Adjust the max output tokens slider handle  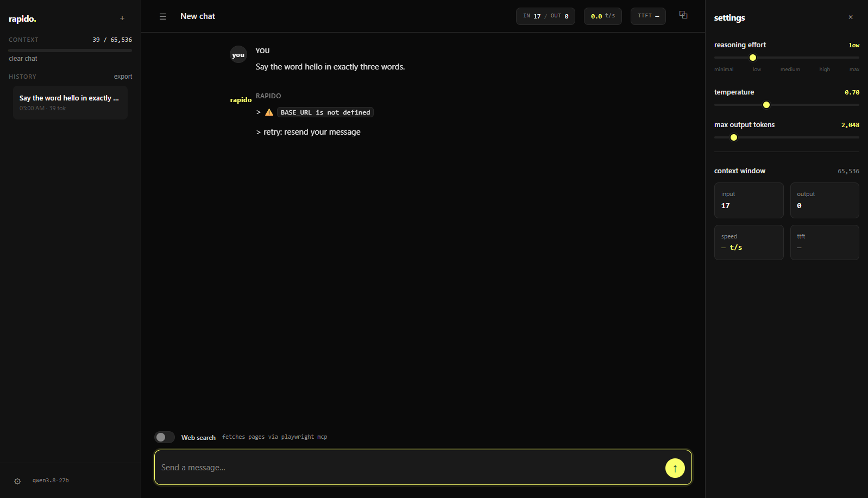734,137
